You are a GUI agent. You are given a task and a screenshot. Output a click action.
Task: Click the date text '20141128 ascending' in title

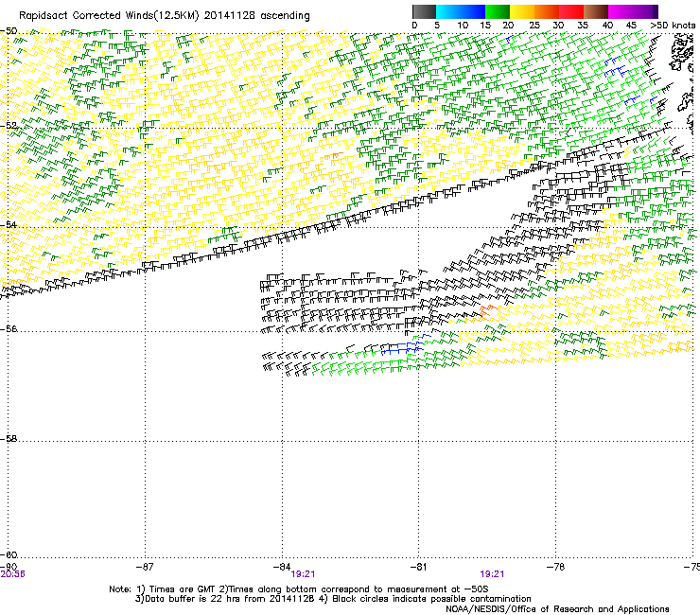pyautogui.click(x=256, y=16)
